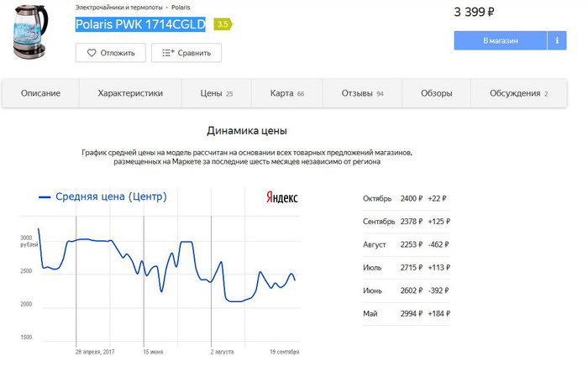
Task: Click the Polaris PWK 1714CGLD title
Action: tap(140, 24)
